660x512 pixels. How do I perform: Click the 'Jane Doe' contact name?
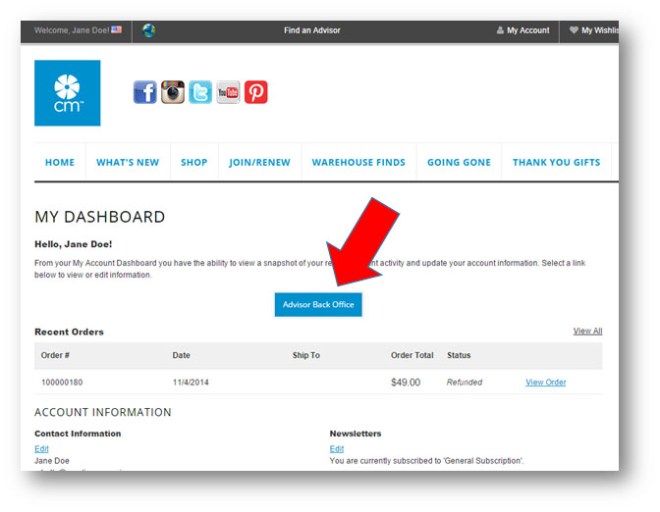(52, 461)
